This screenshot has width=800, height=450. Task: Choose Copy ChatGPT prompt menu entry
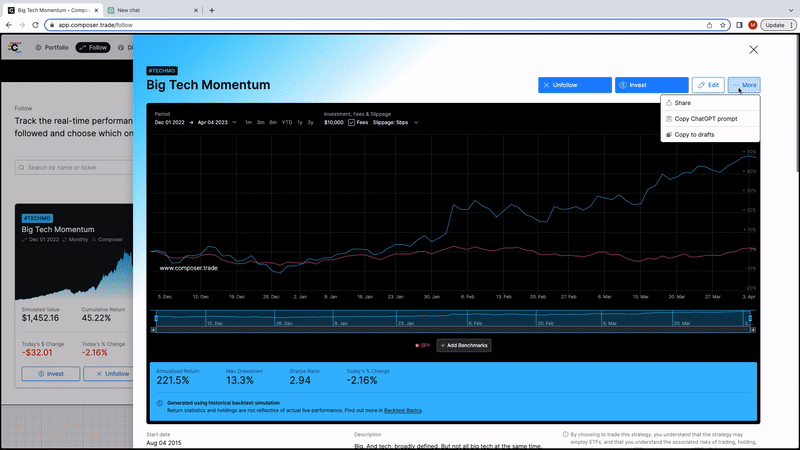click(710, 119)
